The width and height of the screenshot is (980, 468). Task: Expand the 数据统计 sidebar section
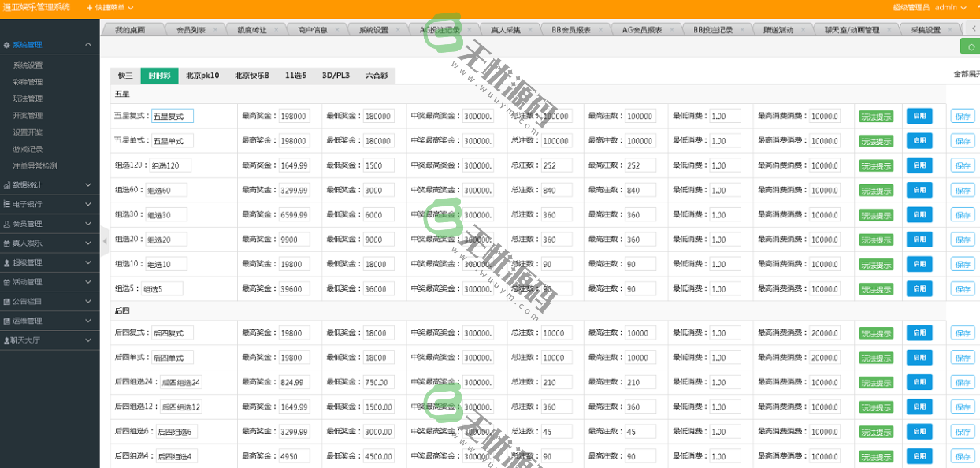pos(50,184)
